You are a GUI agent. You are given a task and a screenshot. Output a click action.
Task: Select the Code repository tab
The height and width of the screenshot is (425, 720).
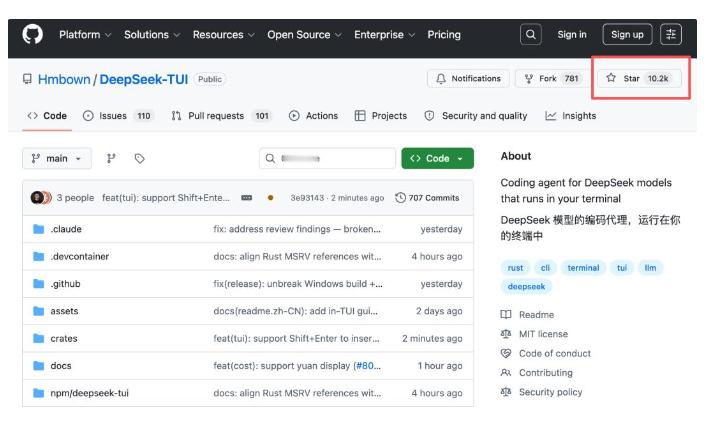tap(47, 116)
